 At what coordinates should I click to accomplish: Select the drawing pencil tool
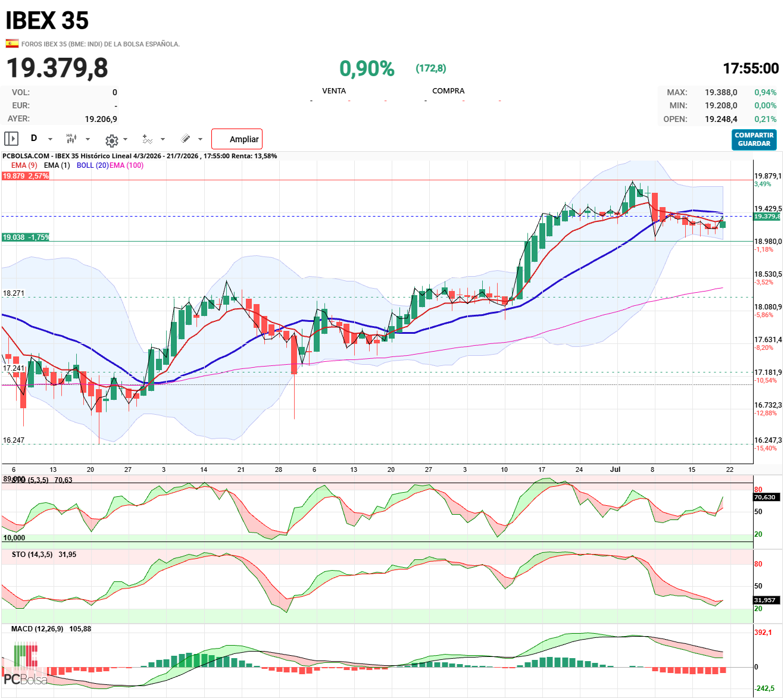pos(186,139)
